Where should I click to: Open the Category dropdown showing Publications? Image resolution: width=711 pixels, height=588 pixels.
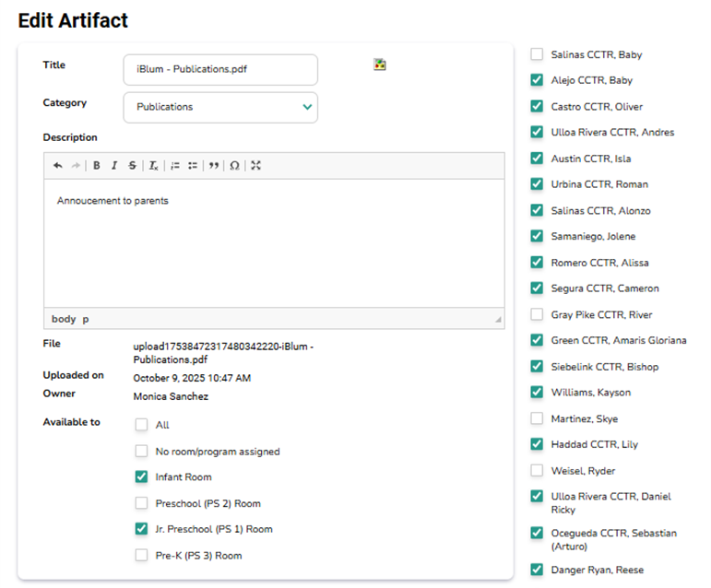(x=220, y=107)
